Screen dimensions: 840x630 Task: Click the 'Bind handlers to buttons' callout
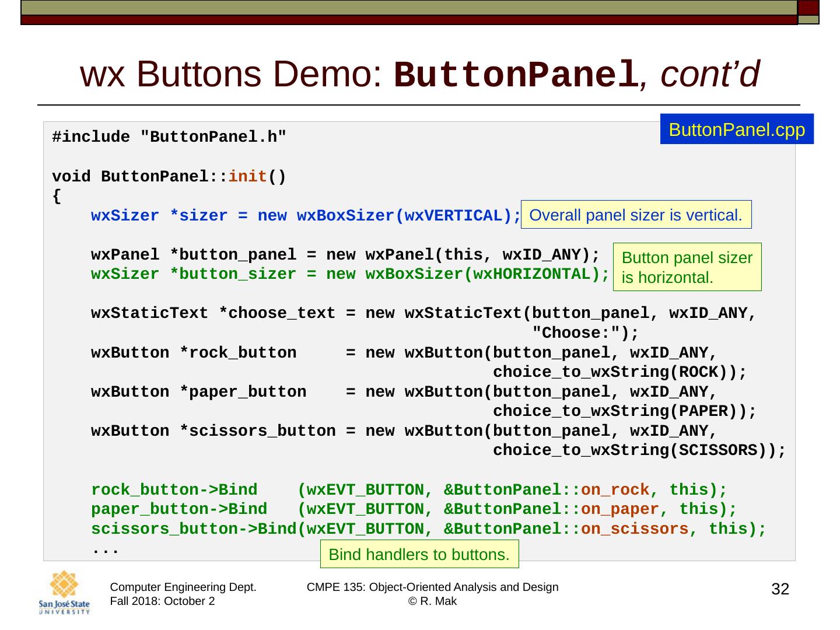pyautogui.click(x=419, y=554)
